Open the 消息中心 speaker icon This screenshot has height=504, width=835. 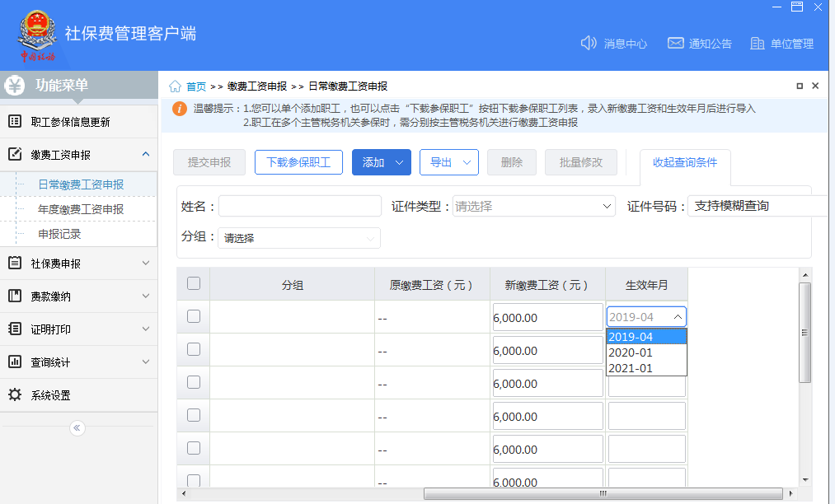(589, 43)
